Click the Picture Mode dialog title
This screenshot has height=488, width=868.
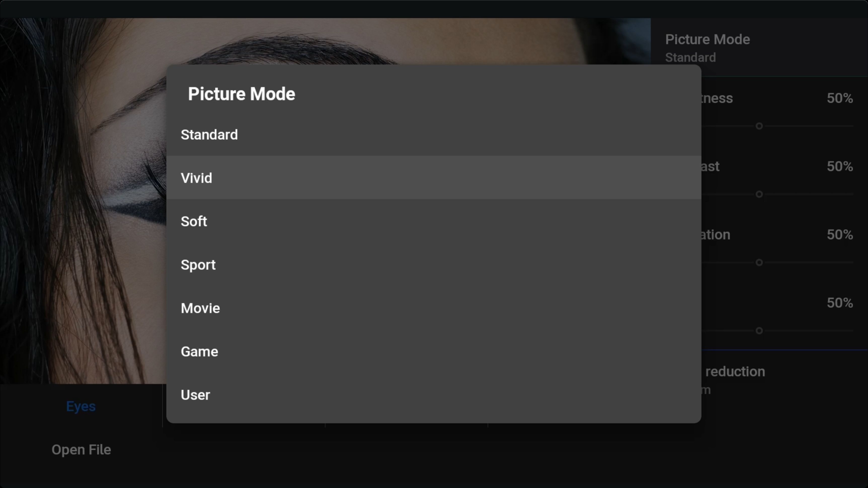tap(241, 94)
